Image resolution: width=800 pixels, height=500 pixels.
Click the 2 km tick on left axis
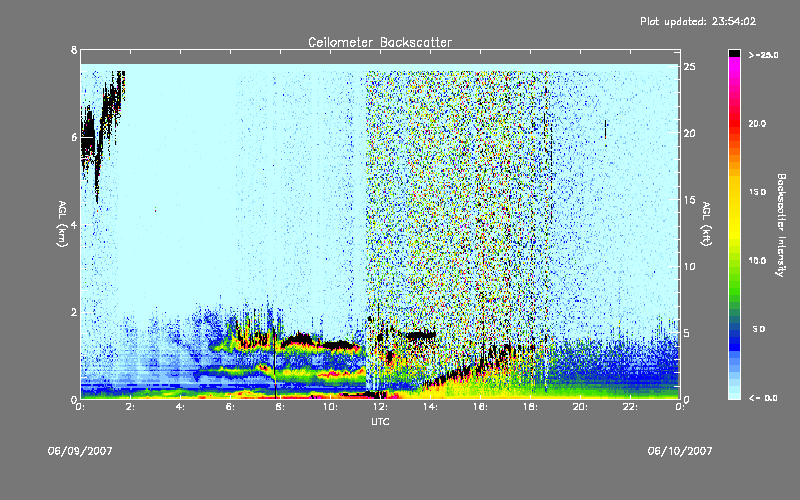(74, 312)
